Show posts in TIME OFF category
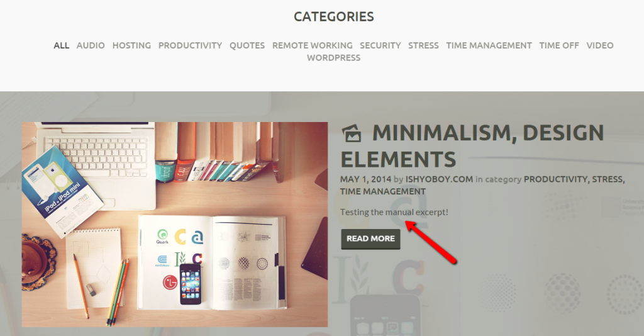 [559, 45]
